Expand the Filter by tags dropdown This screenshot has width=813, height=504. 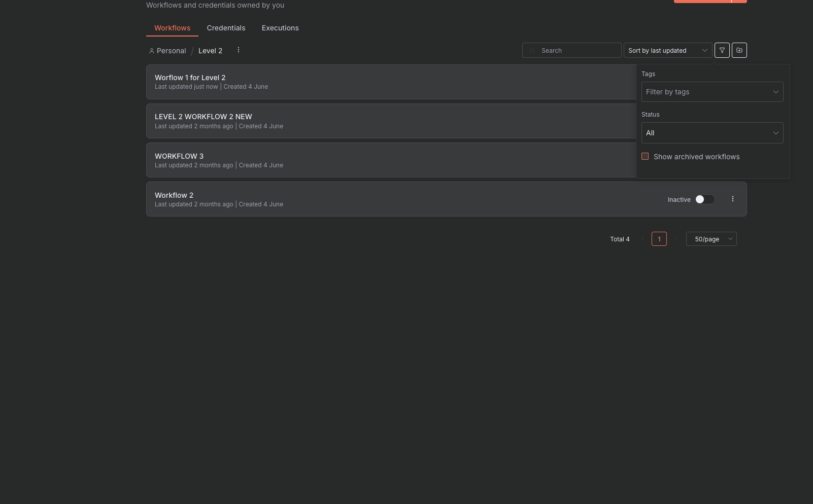712,92
